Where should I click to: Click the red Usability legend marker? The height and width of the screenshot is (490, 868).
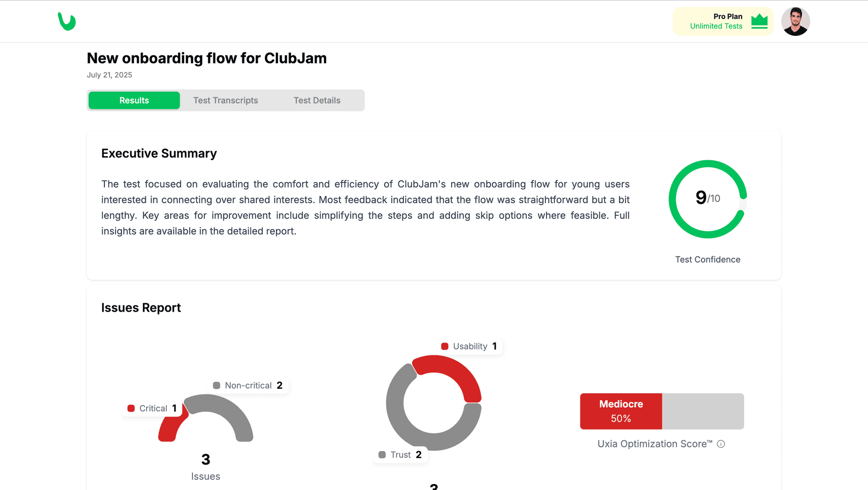click(445, 346)
